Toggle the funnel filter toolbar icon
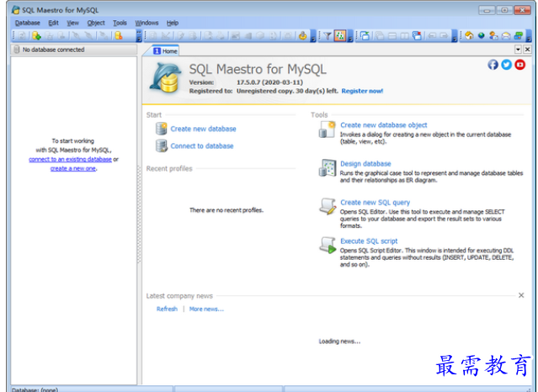This screenshot has height=392, width=538. [x=328, y=35]
